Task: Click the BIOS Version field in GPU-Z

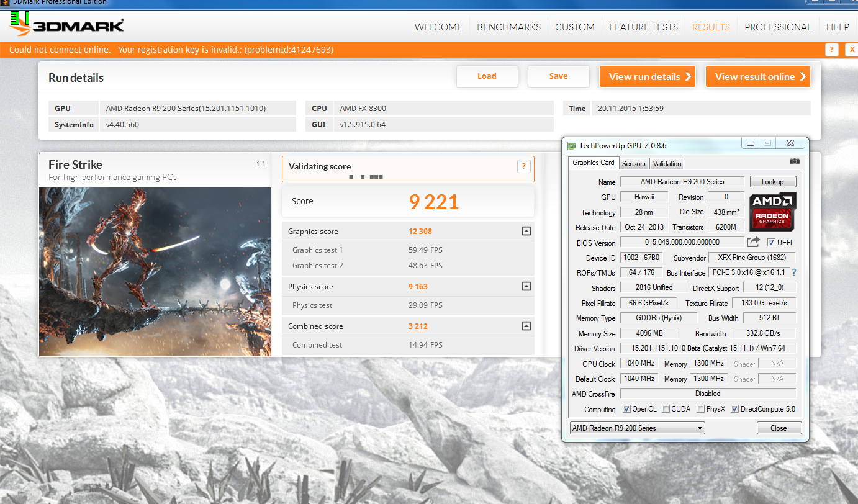Action: click(x=682, y=242)
